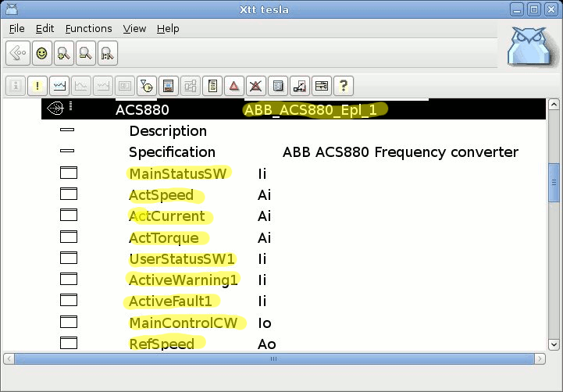Click the horizontal scrollbar right arrow
Viewport: 563px width, 392px height.
(540, 358)
